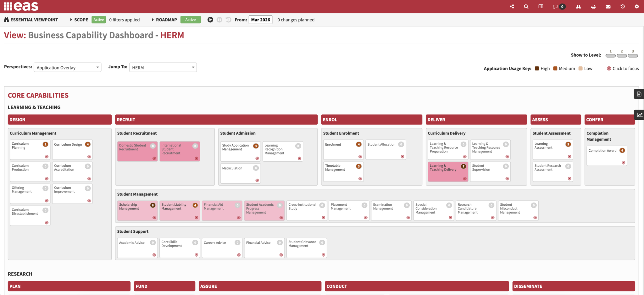Click the Medium usage color swatch

pyautogui.click(x=555, y=68)
